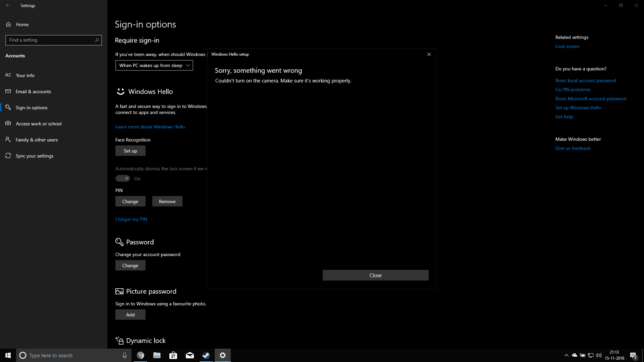Viewport: 644px width, 362px height.
Task: Click the Cortana circle icon
Action: click(23, 355)
